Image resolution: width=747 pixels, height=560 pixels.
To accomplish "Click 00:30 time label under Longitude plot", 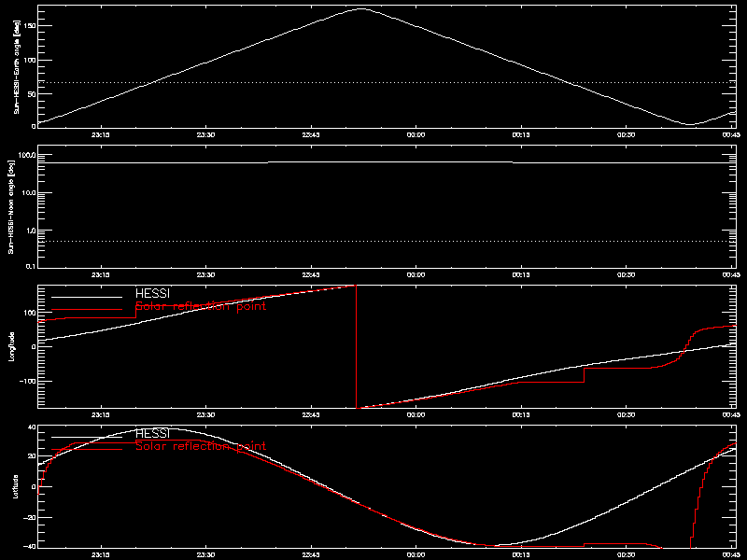I will tap(626, 414).
